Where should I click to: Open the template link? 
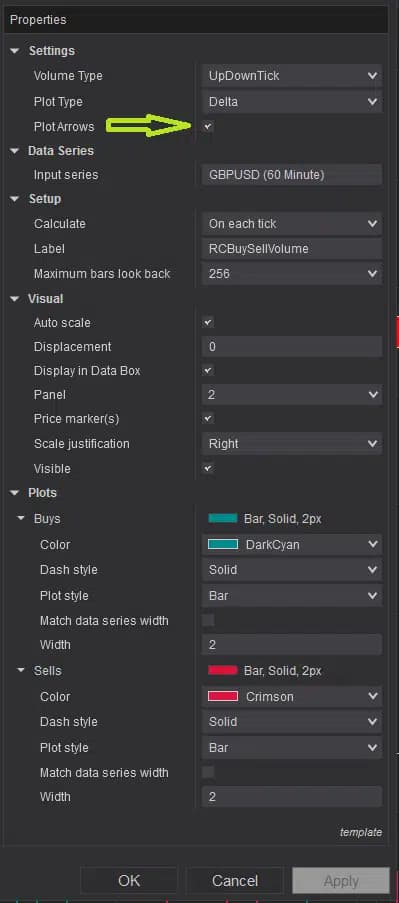point(360,832)
